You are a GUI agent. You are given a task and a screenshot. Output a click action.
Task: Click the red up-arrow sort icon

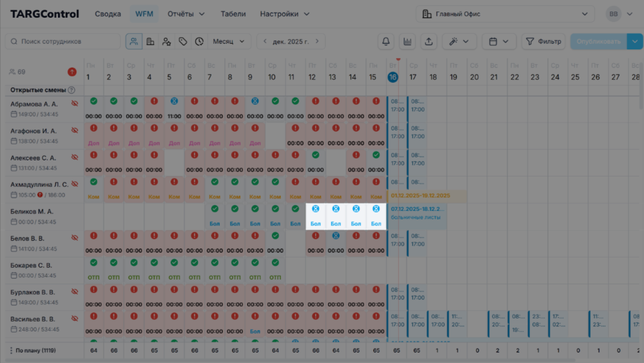click(72, 72)
